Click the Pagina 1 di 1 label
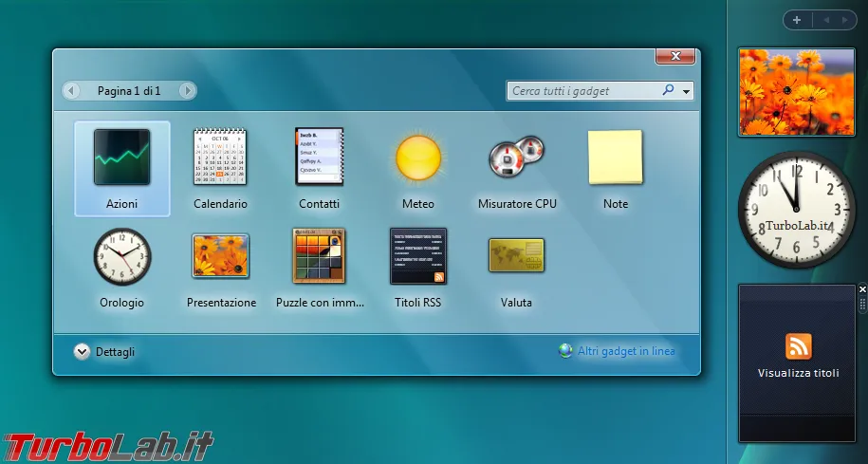Screen dimensions: 868x464 (x=129, y=91)
